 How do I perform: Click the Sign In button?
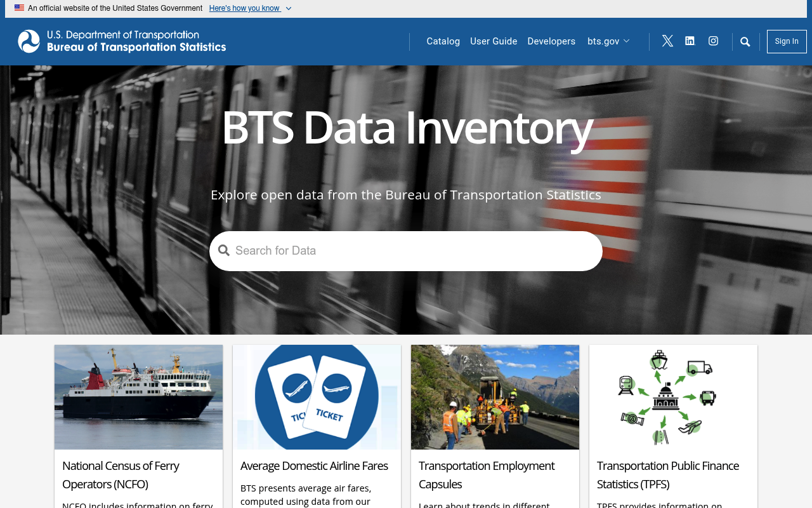coord(787,41)
